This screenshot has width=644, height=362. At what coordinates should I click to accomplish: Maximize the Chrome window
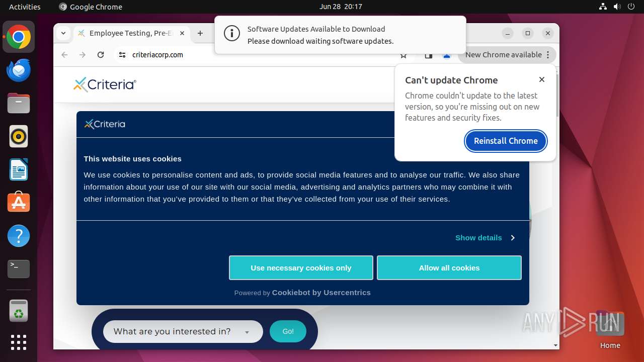[528, 33]
